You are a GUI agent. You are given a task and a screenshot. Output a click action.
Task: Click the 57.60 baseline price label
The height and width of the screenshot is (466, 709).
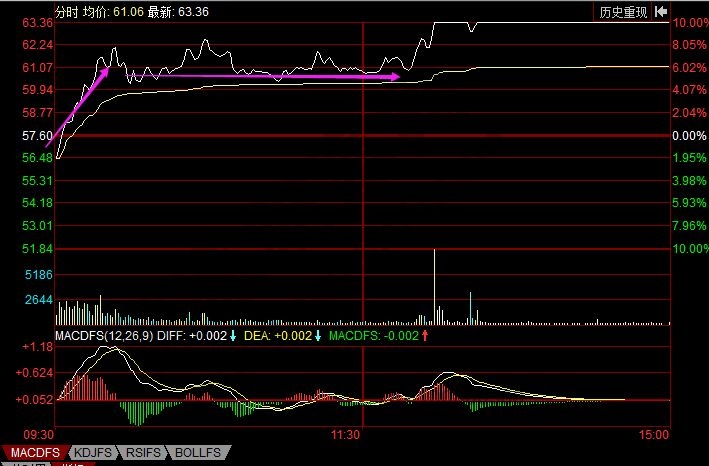[37, 135]
